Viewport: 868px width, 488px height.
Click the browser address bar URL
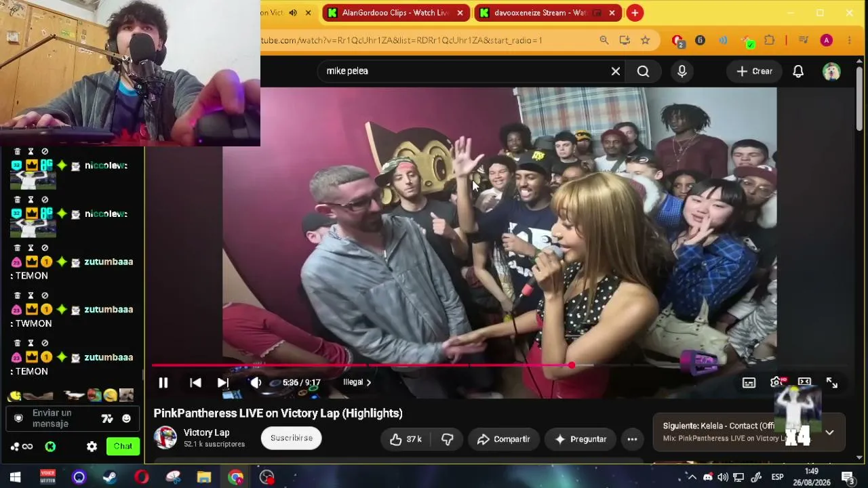pos(402,41)
